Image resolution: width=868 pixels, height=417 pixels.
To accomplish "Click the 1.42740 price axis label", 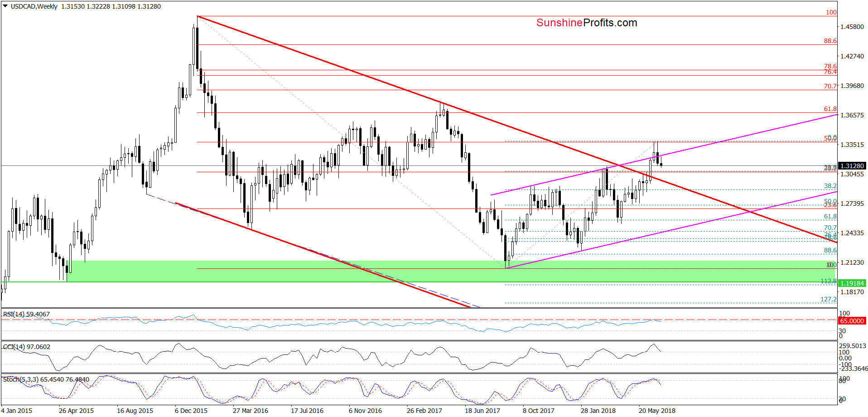I will 852,56.
